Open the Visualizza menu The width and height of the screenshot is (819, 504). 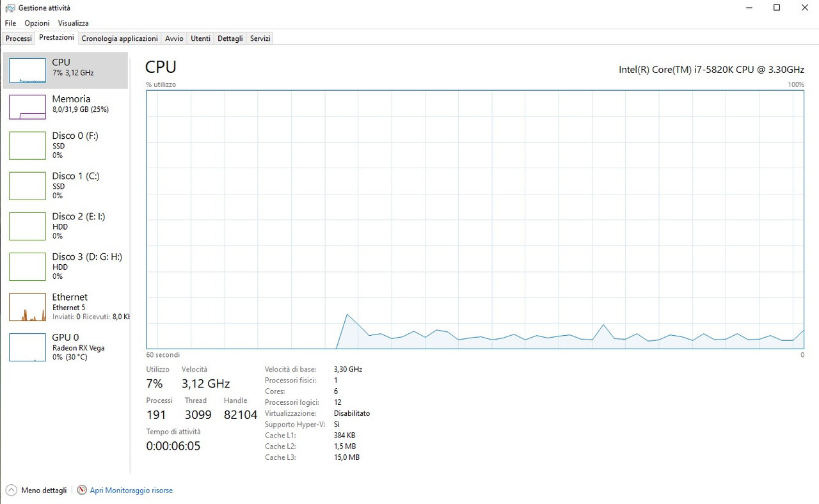pyautogui.click(x=73, y=23)
